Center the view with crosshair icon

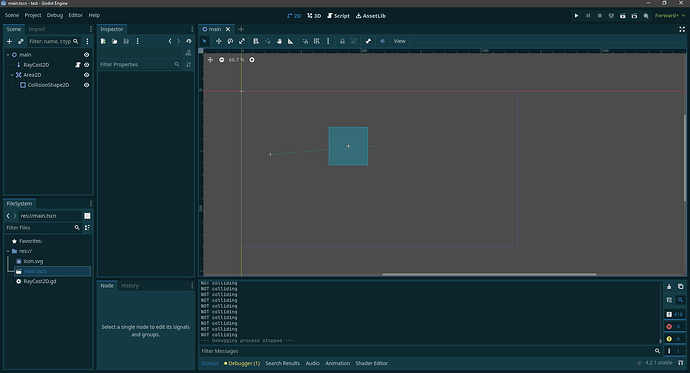pos(210,60)
